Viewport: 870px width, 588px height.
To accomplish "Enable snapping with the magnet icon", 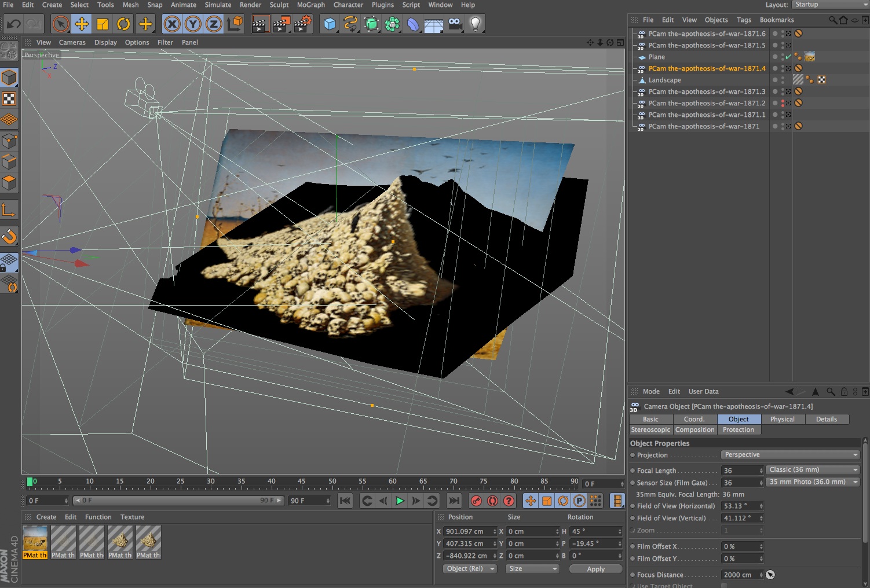I will click(9, 236).
